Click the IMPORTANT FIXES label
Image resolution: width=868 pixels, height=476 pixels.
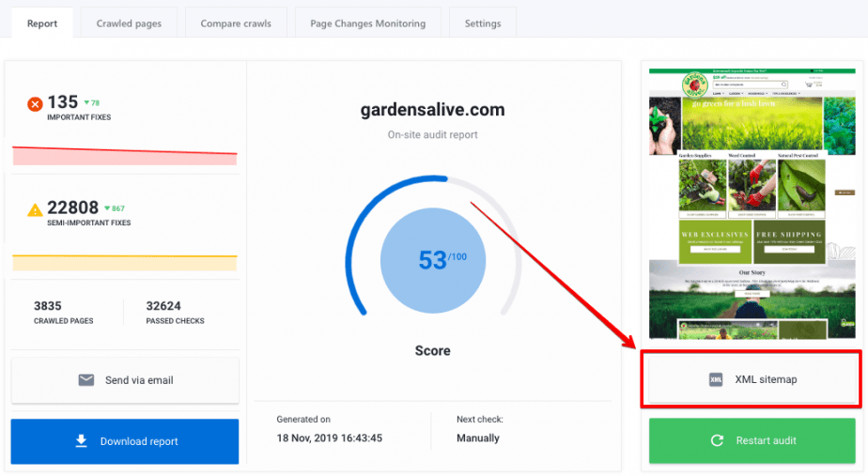[x=79, y=117]
